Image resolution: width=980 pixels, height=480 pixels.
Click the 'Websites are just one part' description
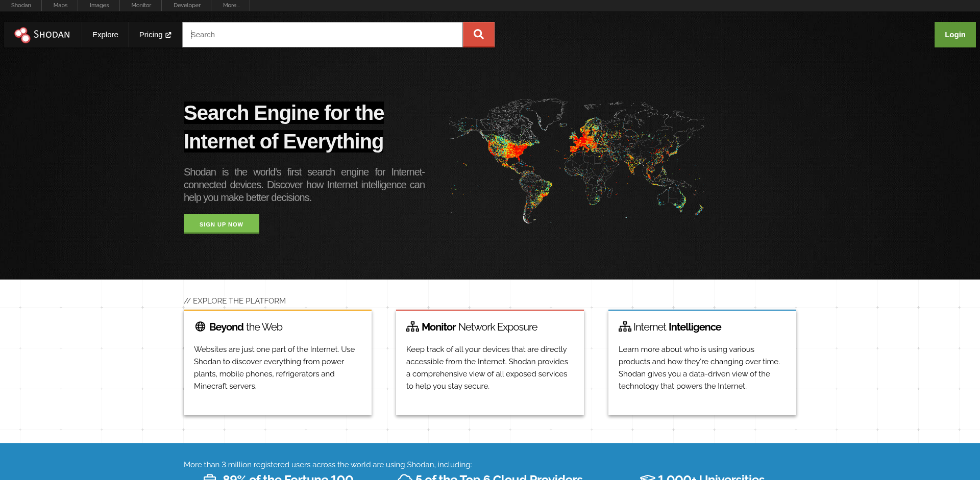[x=275, y=368]
